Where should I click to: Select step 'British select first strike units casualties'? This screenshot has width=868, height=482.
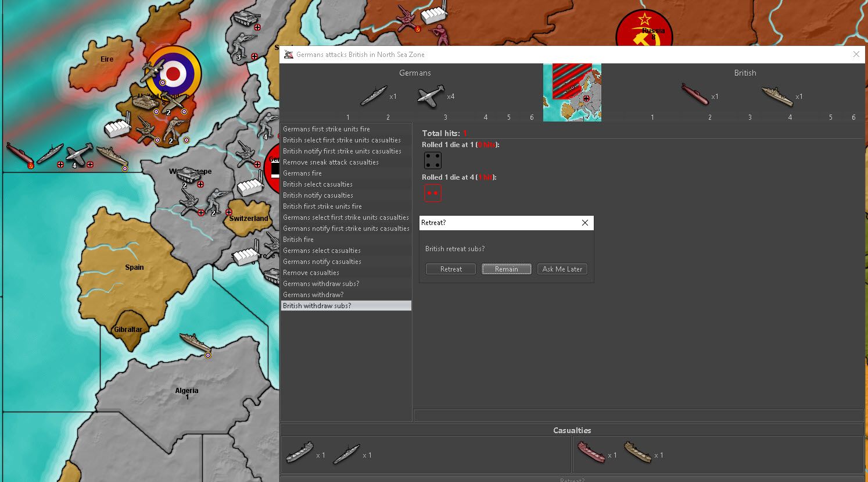346,140
